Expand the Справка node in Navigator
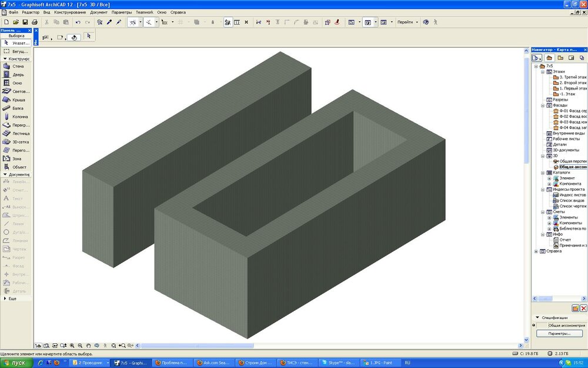Viewport: 588px width, 368px height. [536, 251]
